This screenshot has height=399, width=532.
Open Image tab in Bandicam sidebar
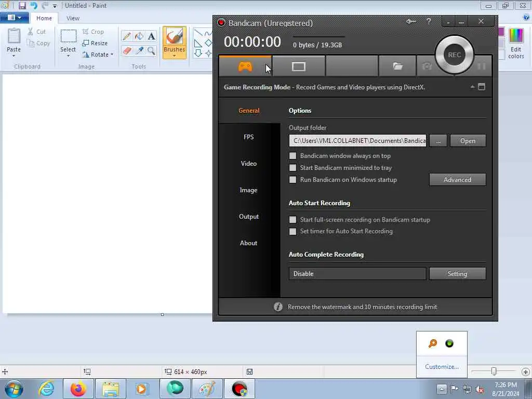[249, 190]
